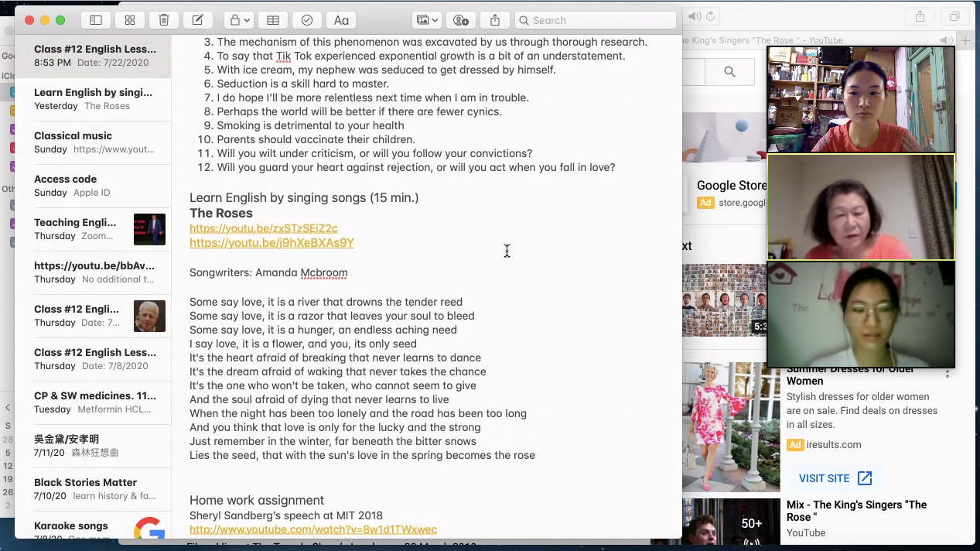Mute the YouTube tab audio icon
The image size is (980, 551).
[945, 40]
